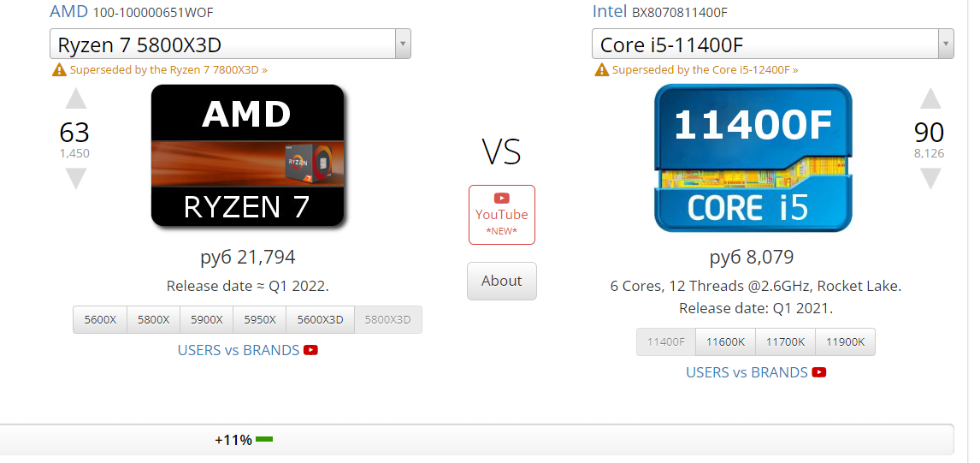The height and width of the screenshot is (463, 980).
Task: Click the text Release date ≈ Q1 2022
Action: point(247,286)
